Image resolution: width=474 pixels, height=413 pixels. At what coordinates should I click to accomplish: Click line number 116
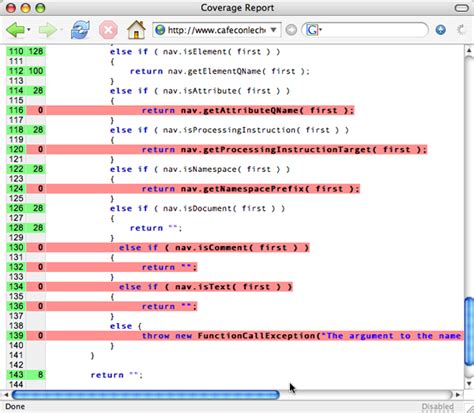click(16, 110)
